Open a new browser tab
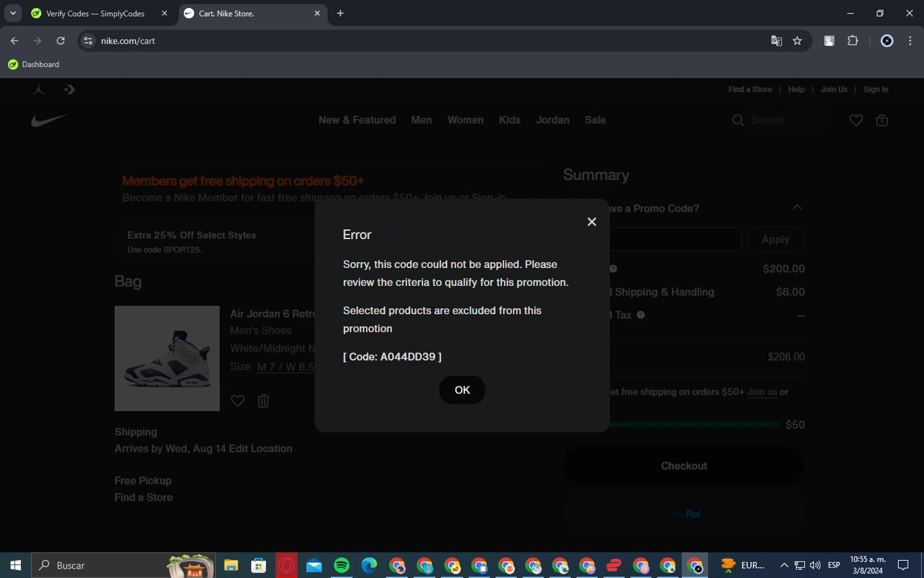 [x=340, y=14]
